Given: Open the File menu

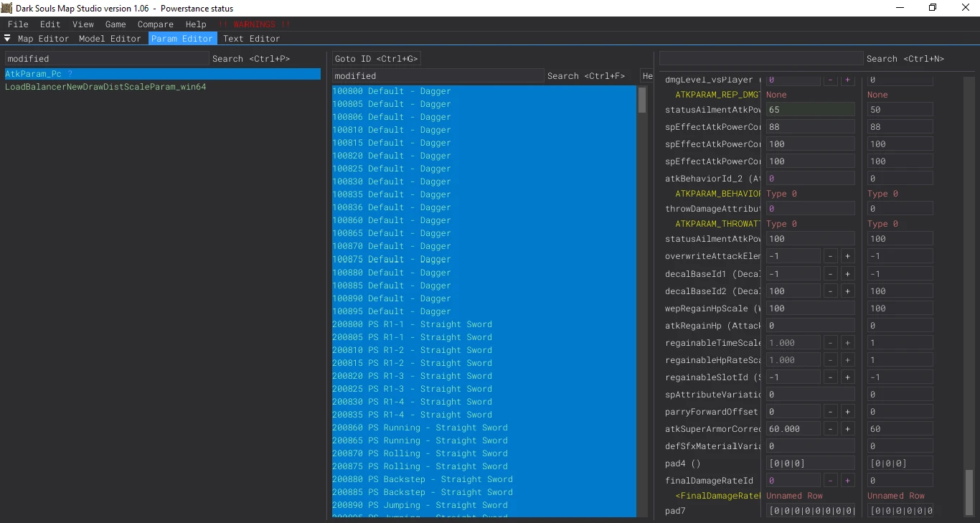Looking at the screenshot, I should (x=18, y=24).
